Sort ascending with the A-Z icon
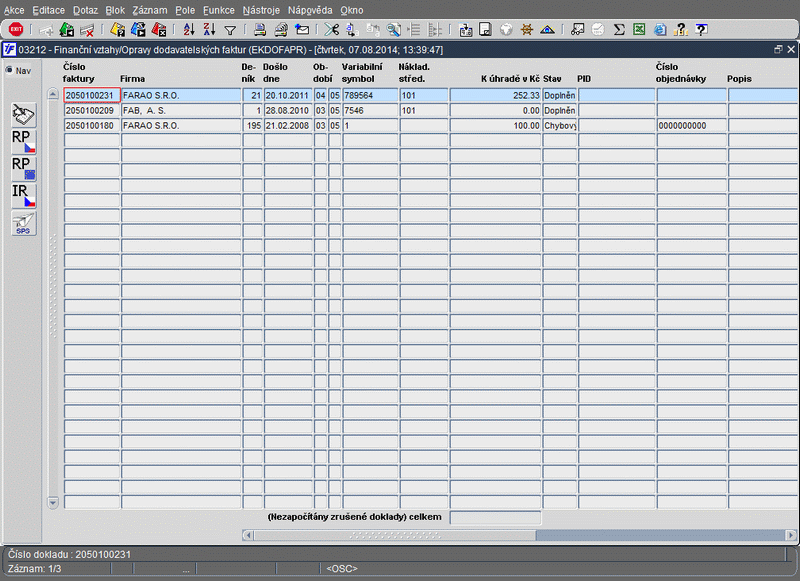Image resolution: width=800 pixels, height=581 pixels. coord(189,30)
